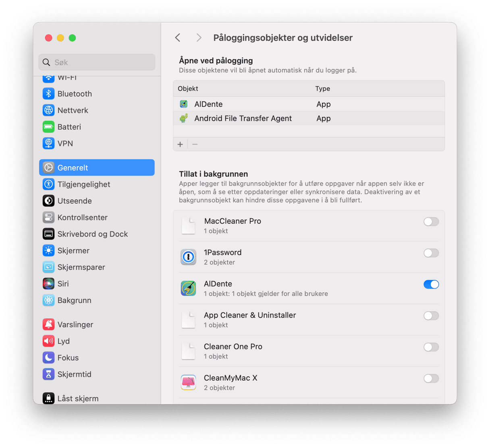Click AlDente icon in login items table
This screenshot has height=448, width=490.
pos(184,104)
